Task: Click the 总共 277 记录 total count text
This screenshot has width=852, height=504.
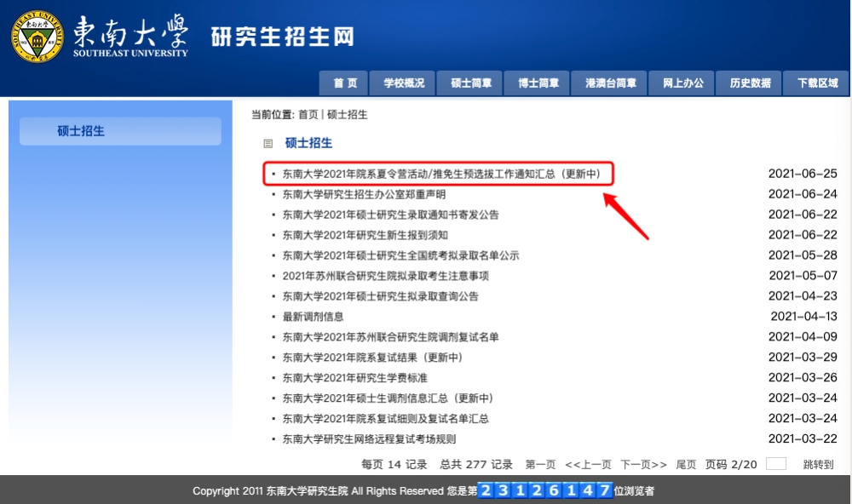Action: pos(476,464)
